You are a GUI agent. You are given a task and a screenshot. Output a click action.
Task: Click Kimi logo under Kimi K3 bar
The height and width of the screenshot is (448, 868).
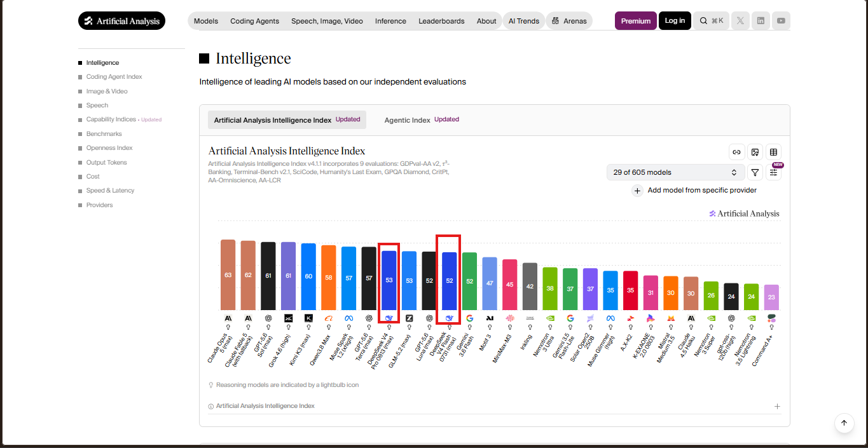click(308, 318)
